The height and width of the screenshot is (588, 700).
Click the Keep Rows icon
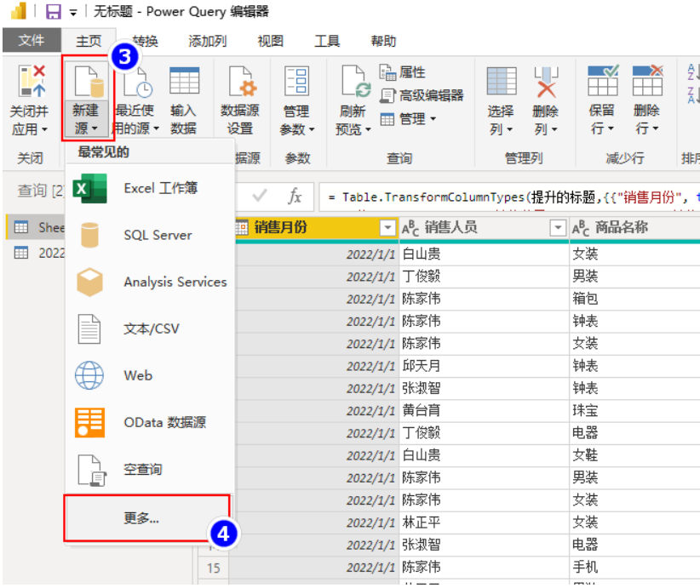point(603,80)
